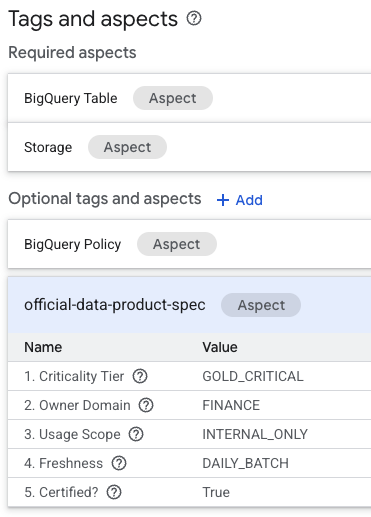The image size is (371, 517).
Task: Click the '4. Freshness' label
Action: (63, 463)
